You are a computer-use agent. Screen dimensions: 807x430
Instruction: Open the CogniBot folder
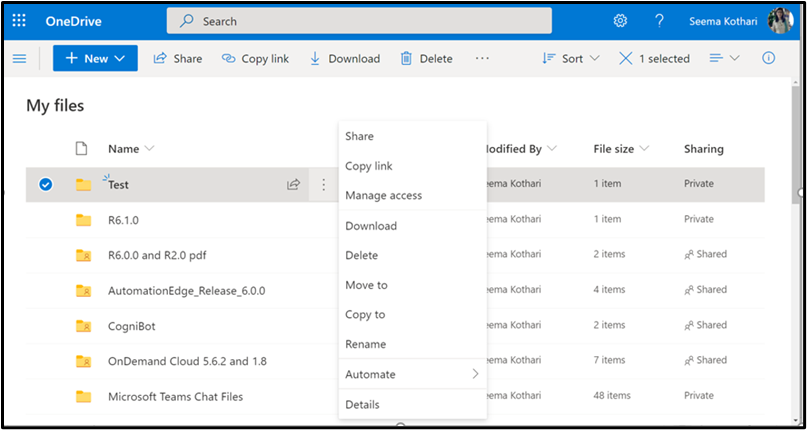coord(131,325)
